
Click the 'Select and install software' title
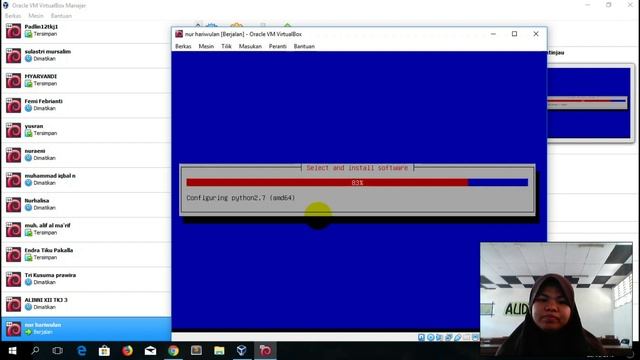[x=357, y=168]
